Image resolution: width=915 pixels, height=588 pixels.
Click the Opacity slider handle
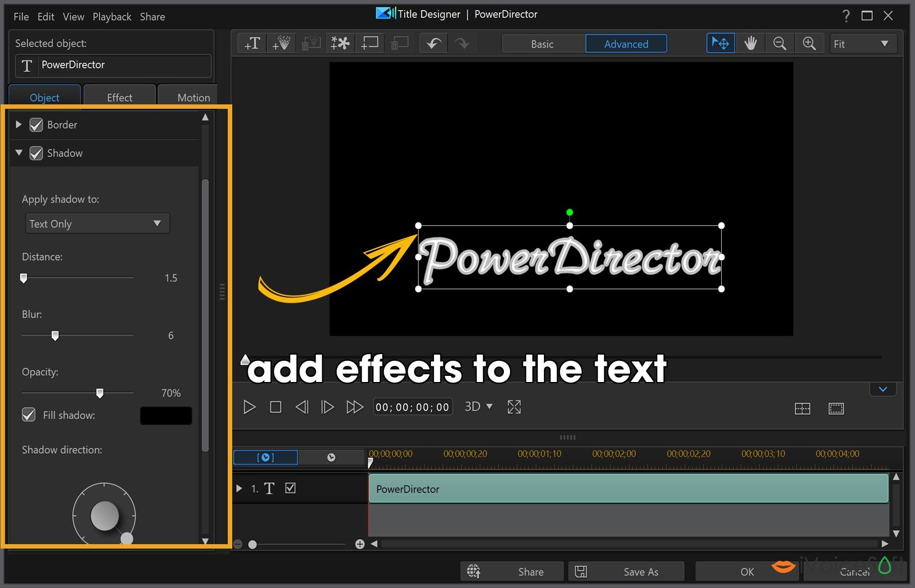click(100, 393)
